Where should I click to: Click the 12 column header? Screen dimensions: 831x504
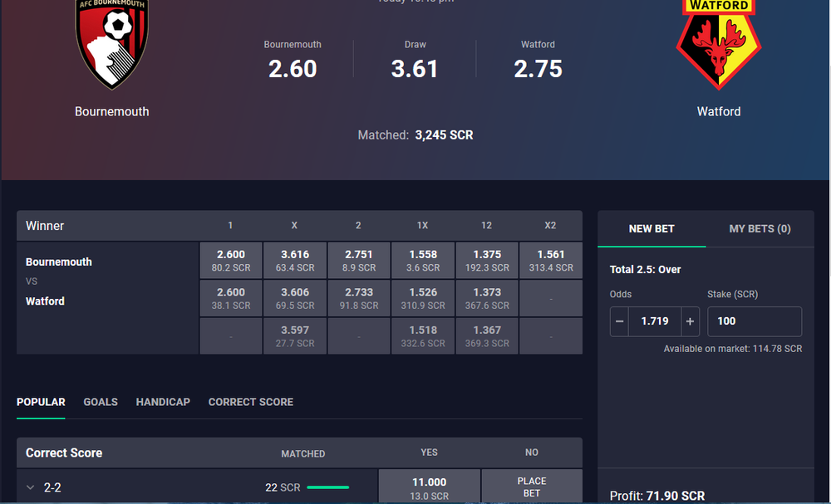[486, 226]
